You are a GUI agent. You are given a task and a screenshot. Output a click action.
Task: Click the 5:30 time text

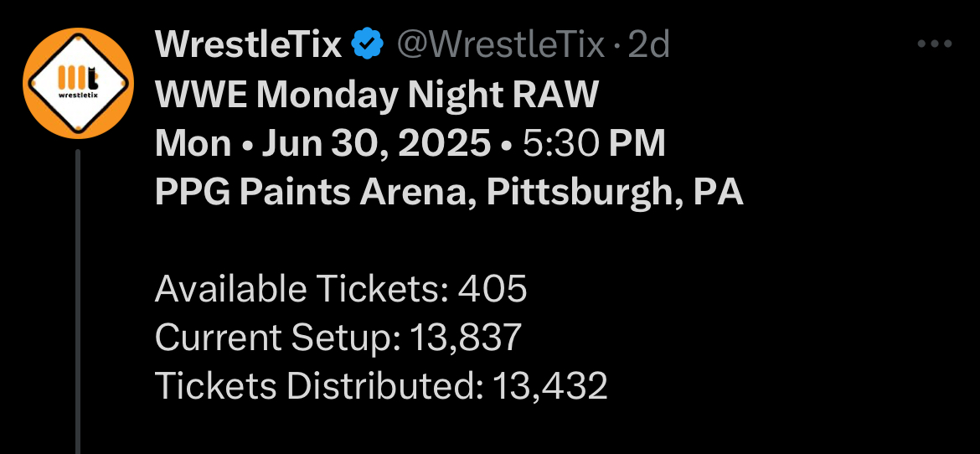point(560,144)
